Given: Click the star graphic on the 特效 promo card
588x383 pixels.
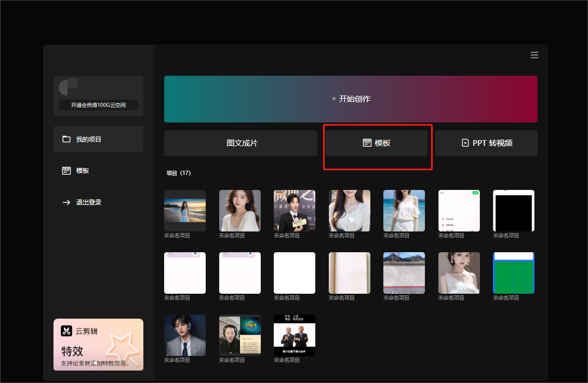Looking at the screenshot, I should (x=122, y=349).
